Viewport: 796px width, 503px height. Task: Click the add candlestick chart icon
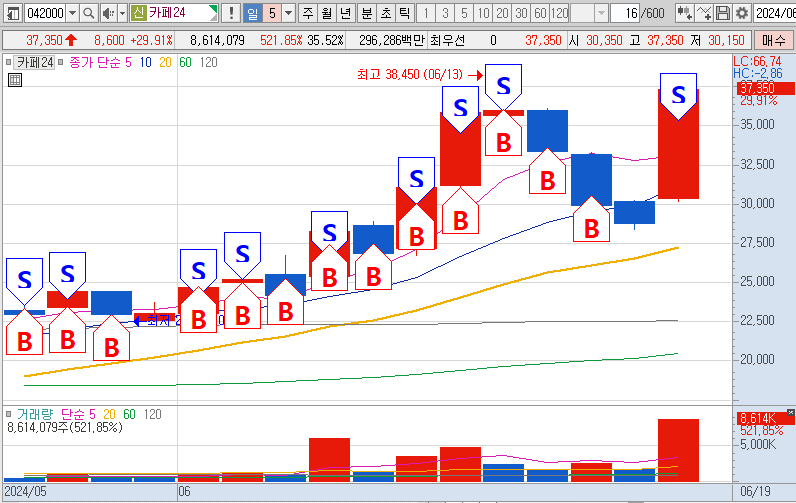click(x=684, y=13)
